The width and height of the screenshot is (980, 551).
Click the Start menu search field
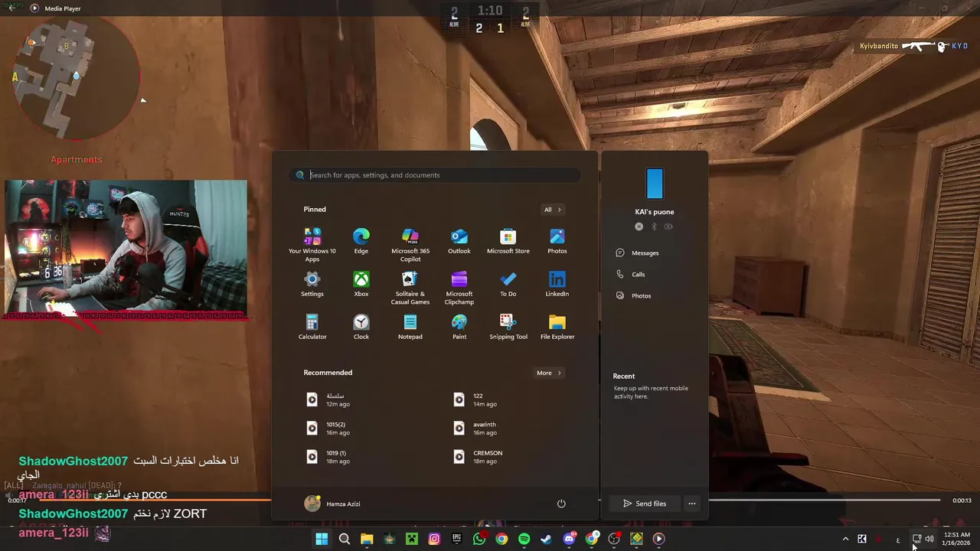pyautogui.click(x=435, y=175)
